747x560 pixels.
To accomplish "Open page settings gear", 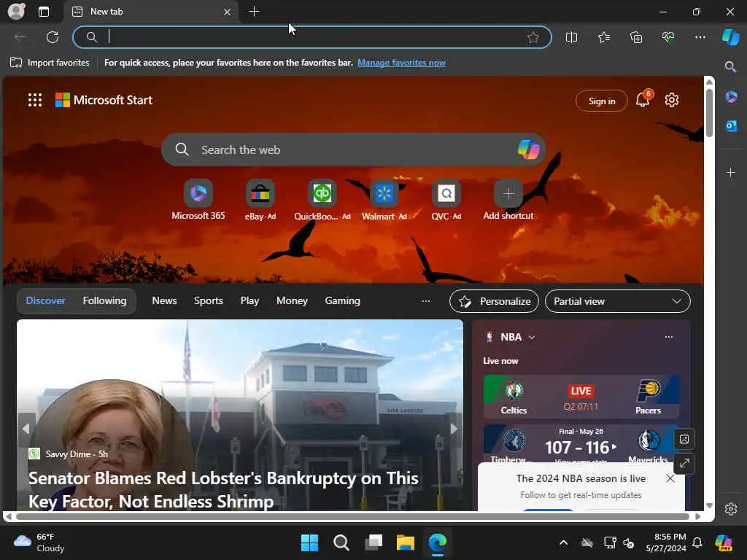I will pos(672,100).
